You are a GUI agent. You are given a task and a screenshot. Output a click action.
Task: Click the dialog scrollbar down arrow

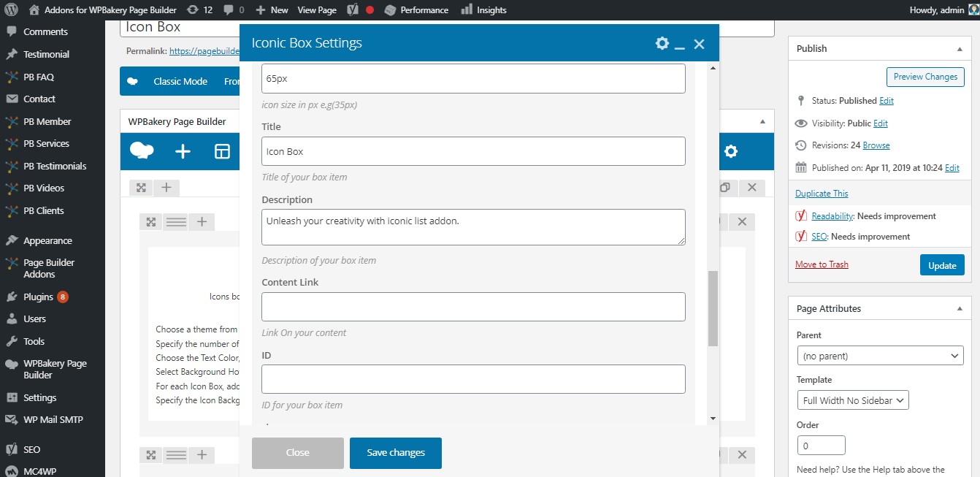(x=713, y=419)
